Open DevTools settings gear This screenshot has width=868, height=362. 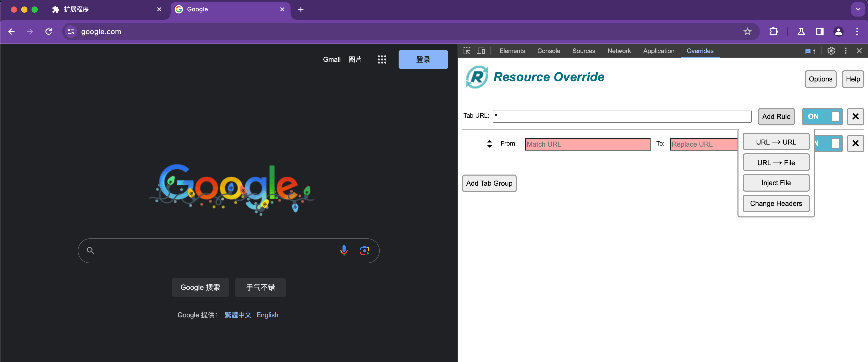point(831,51)
